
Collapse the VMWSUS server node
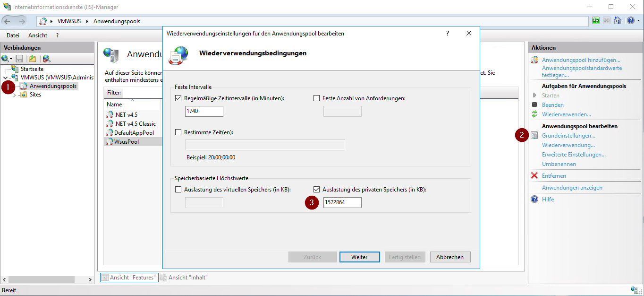click(5, 78)
